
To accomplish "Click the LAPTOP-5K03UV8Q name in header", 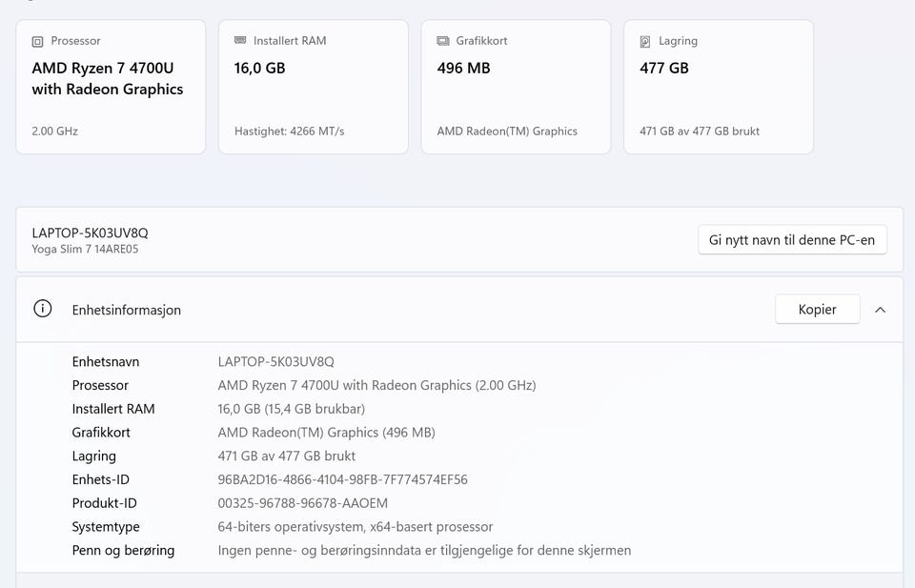I will click(x=90, y=233).
